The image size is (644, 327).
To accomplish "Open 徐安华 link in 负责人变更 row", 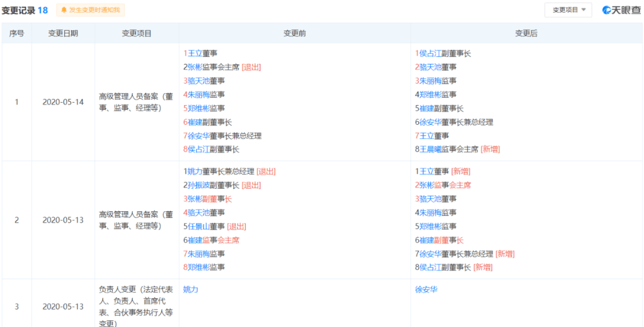I will point(426,289).
